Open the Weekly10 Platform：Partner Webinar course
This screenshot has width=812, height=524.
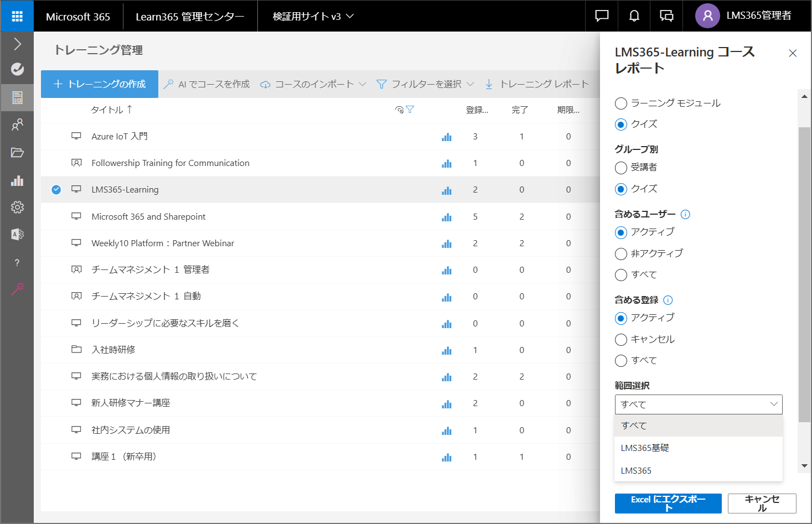pos(163,243)
